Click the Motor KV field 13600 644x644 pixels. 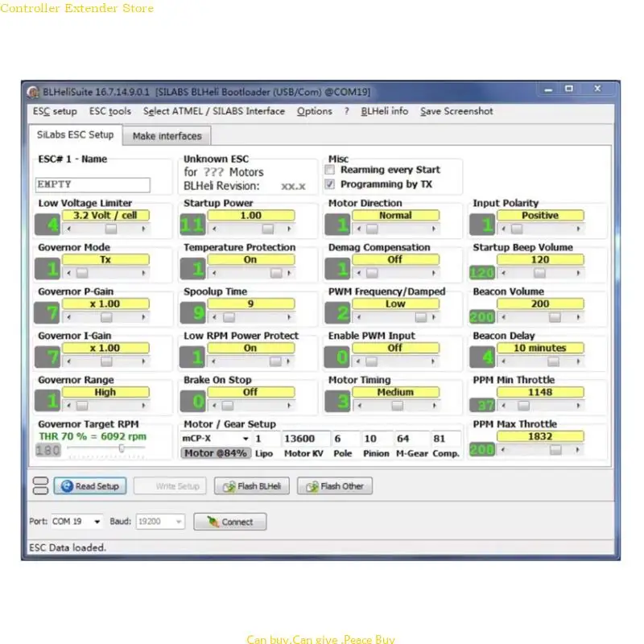[x=305, y=439]
